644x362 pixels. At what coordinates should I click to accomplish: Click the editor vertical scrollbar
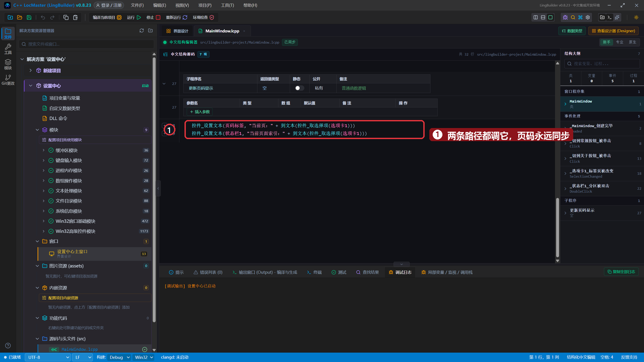click(557, 228)
